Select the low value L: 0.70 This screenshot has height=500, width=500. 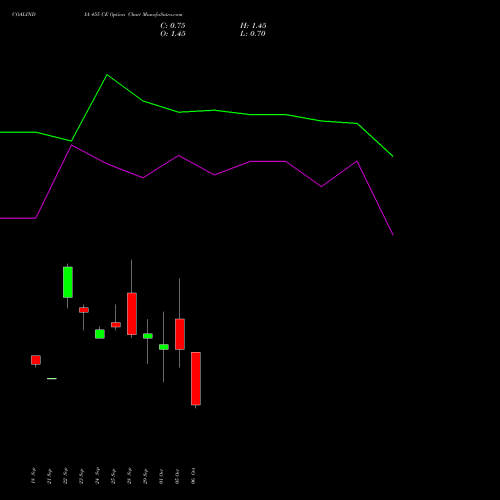click(253, 34)
